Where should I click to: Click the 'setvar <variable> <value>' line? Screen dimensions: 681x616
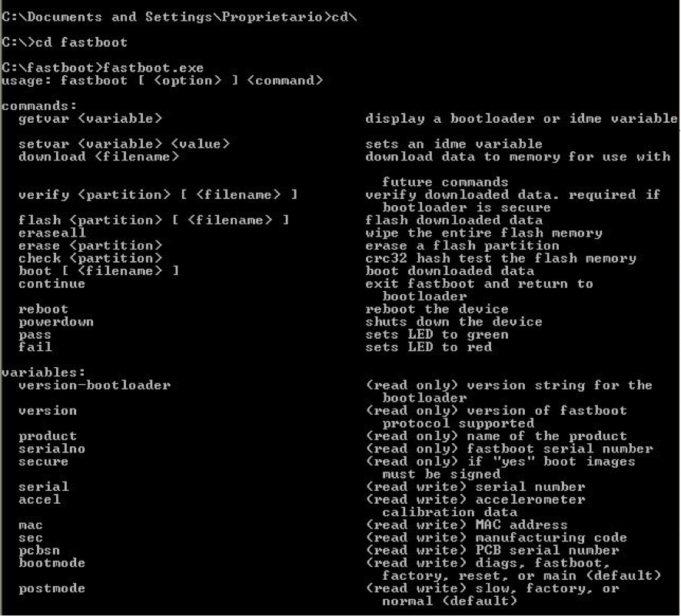click(125, 144)
